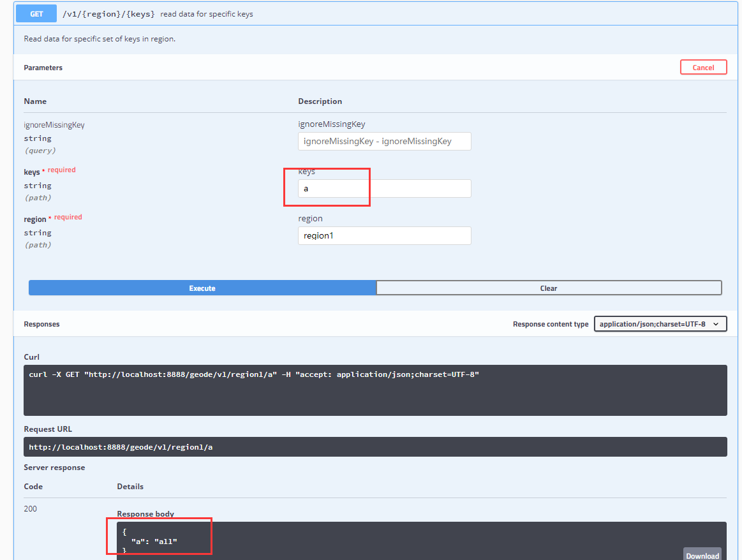Run the request with Execute
This screenshot has height=560, width=742.
tap(202, 288)
